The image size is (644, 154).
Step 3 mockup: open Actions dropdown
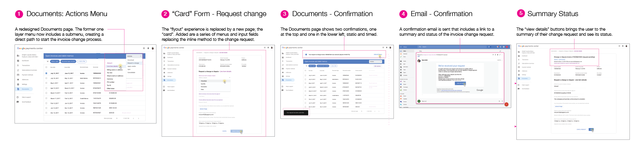click(376, 62)
